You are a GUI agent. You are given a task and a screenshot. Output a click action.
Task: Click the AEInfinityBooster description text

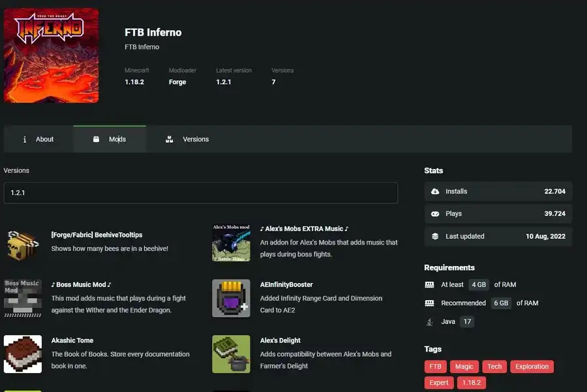click(321, 304)
